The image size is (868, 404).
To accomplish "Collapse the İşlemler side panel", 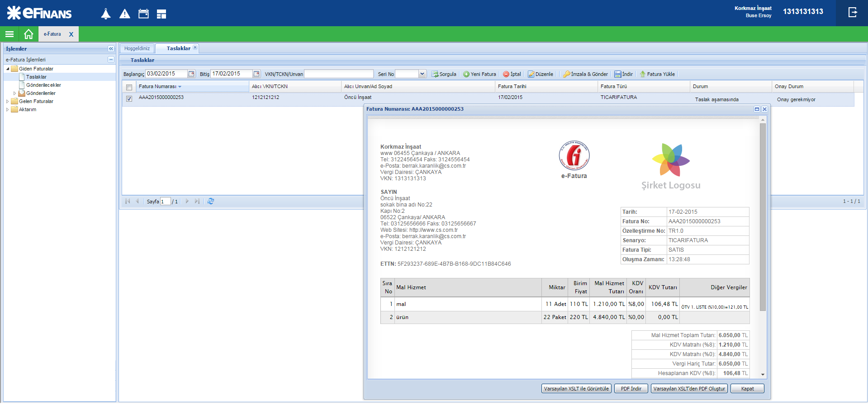I will [x=111, y=48].
